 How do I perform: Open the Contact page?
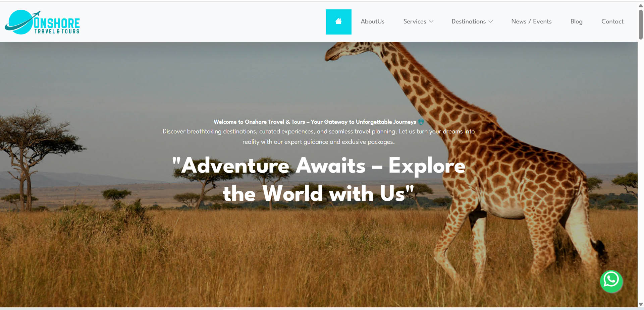click(612, 21)
